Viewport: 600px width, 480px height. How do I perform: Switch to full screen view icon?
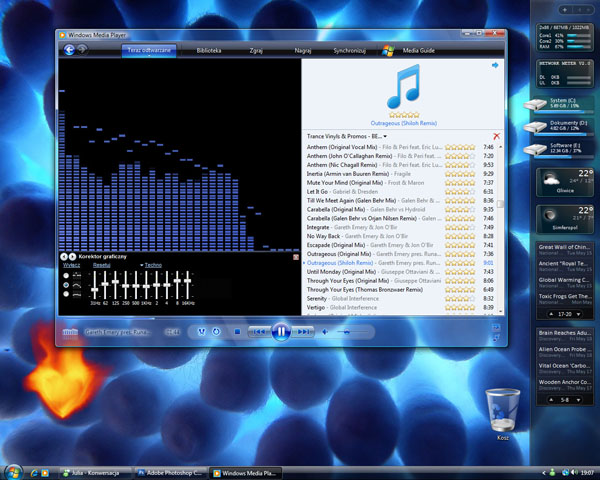point(496,327)
